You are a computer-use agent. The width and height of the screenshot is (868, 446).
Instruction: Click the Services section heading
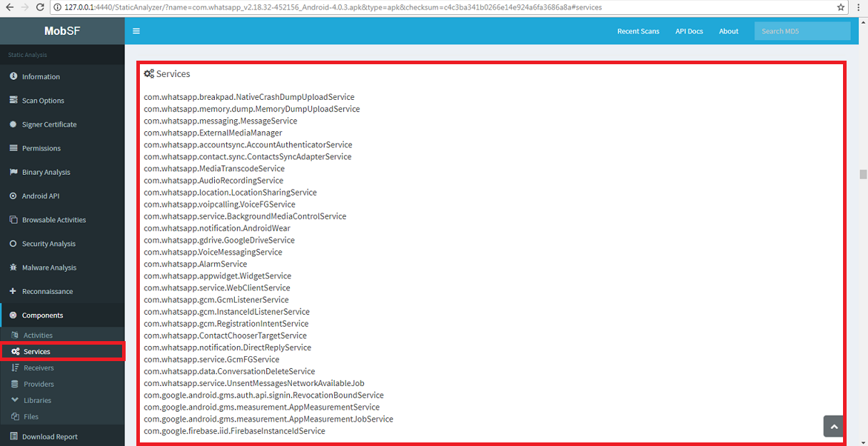click(167, 74)
